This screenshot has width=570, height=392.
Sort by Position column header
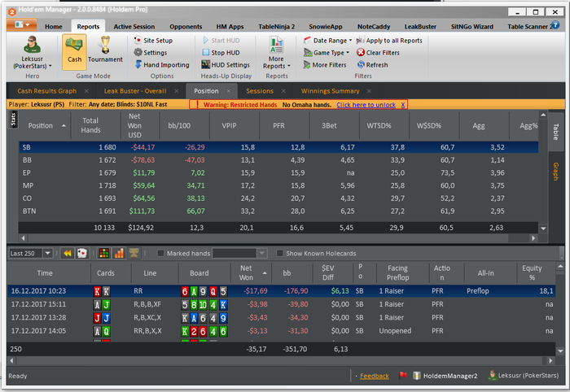click(45, 125)
